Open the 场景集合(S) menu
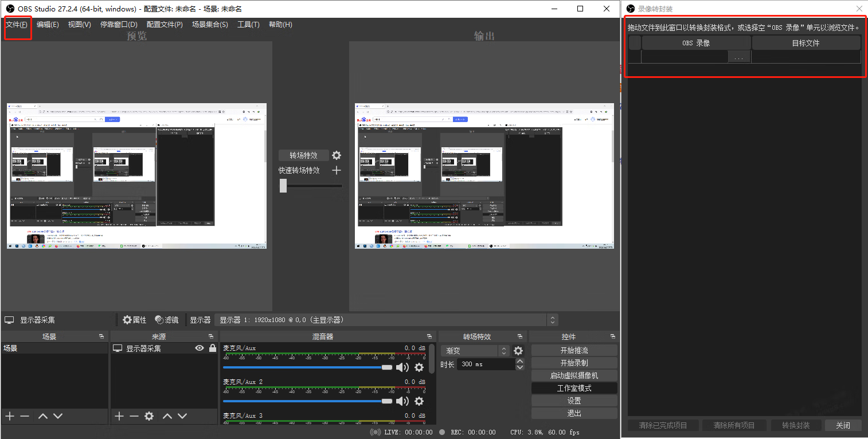This screenshot has height=439, width=868. [x=210, y=25]
